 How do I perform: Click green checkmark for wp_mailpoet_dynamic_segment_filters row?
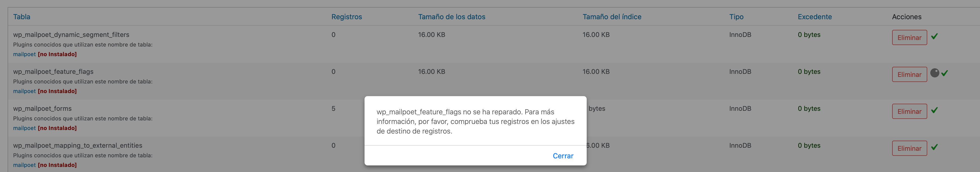934,36
